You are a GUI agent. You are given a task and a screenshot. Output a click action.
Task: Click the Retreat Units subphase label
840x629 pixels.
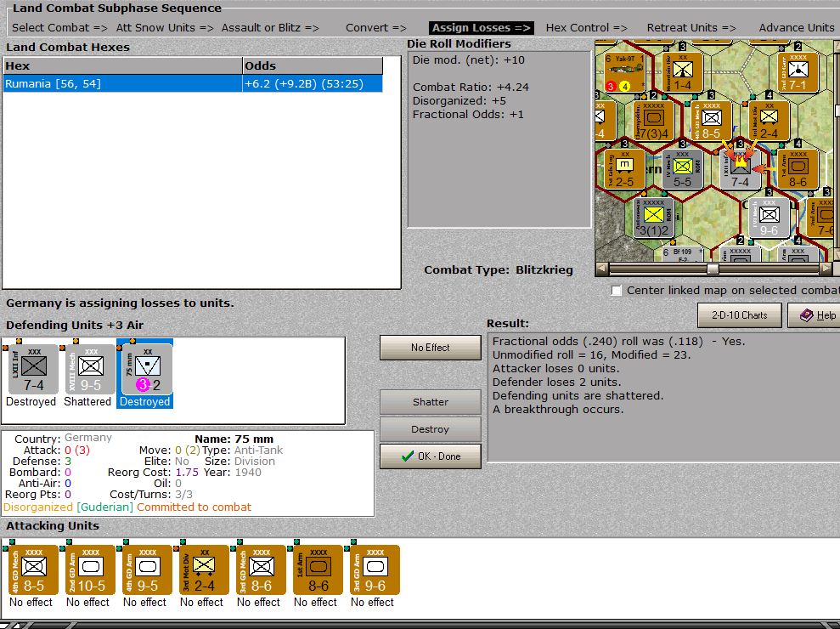(x=691, y=28)
